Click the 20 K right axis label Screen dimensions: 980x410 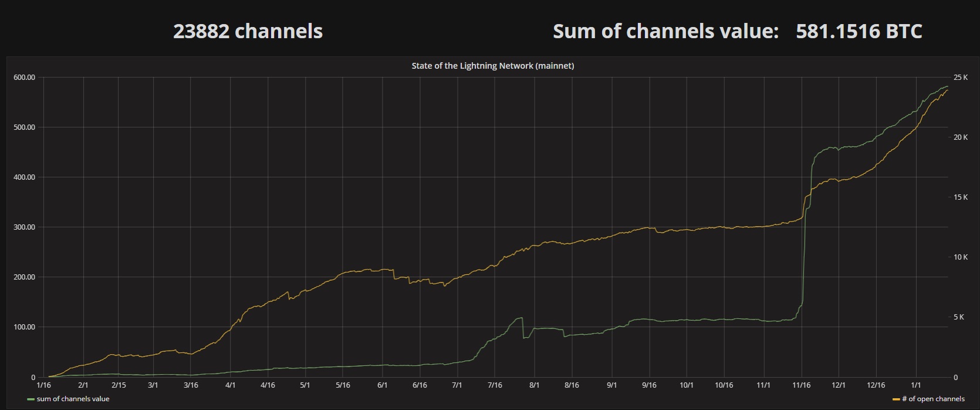[961, 137]
